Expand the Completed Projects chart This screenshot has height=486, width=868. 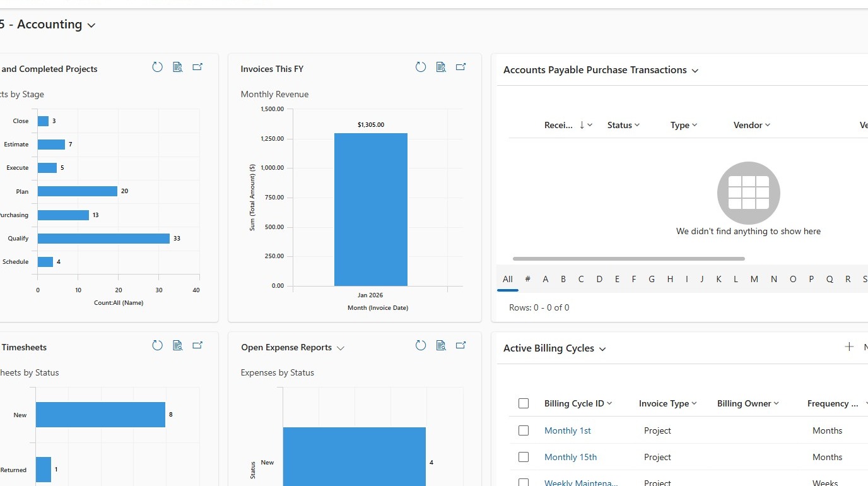click(x=197, y=67)
